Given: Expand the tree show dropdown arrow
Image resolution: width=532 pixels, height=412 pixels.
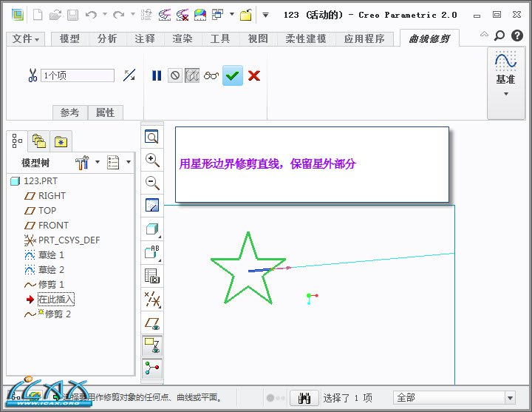Looking at the screenshot, I should [129, 162].
